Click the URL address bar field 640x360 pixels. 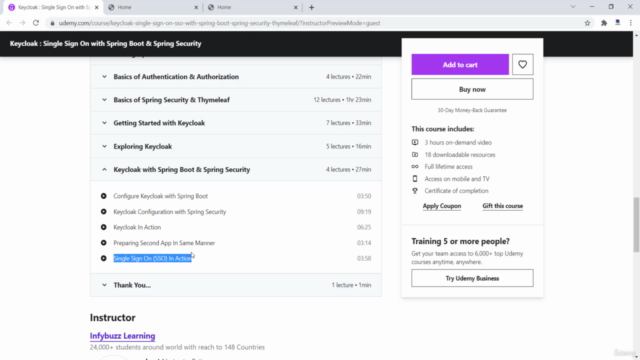pyautogui.click(x=318, y=23)
